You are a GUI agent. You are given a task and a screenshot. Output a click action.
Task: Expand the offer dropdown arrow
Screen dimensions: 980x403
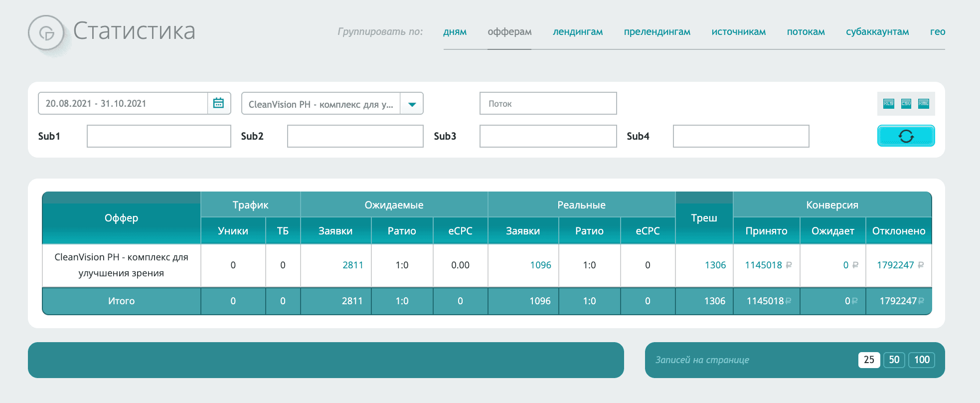[x=412, y=104]
